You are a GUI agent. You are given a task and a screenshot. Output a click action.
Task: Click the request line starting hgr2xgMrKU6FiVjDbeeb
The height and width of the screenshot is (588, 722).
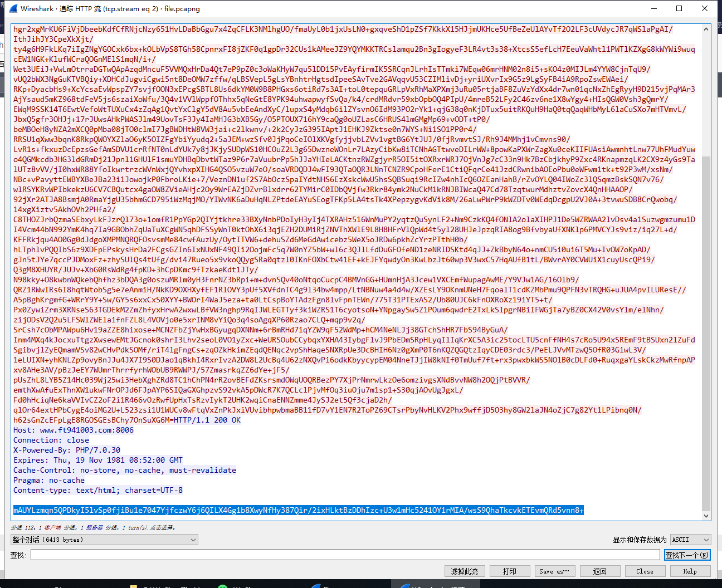point(343,29)
